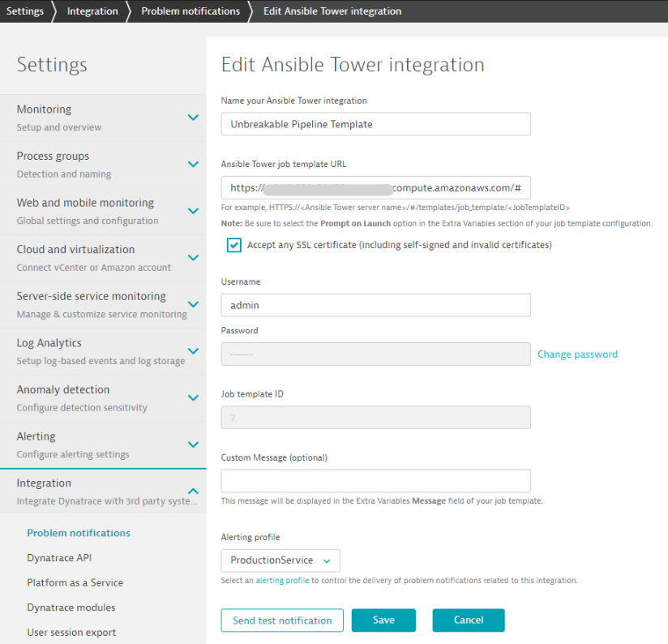
Task: Expand the Log Analytics section
Action: point(193,351)
